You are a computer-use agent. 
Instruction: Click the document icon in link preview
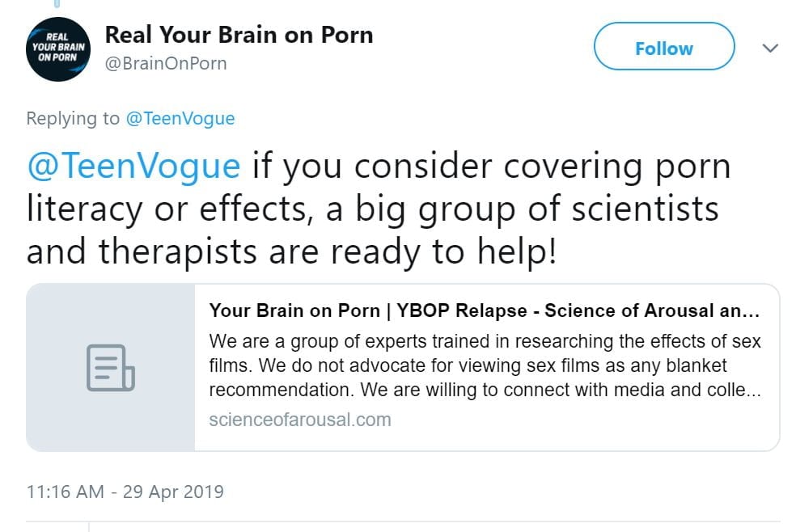(x=111, y=367)
